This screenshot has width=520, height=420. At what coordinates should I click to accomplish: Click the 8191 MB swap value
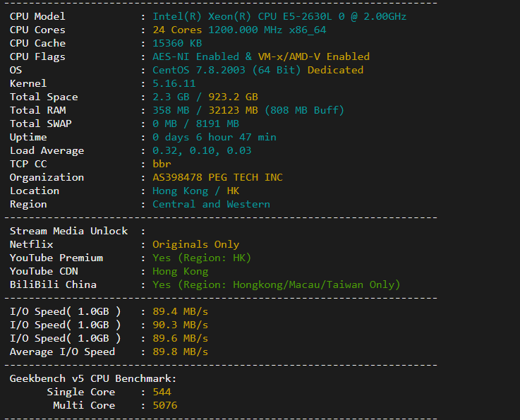click(214, 124)
